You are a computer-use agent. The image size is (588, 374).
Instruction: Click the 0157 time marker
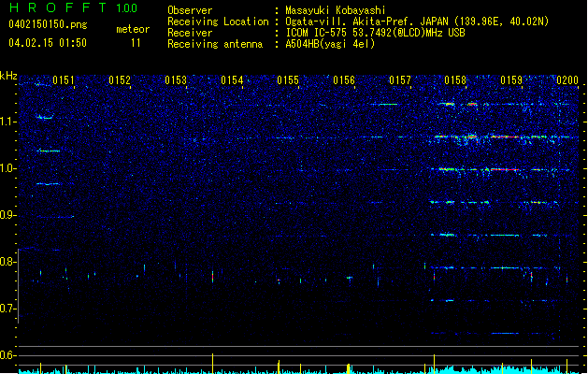click(x=400, y=80)
